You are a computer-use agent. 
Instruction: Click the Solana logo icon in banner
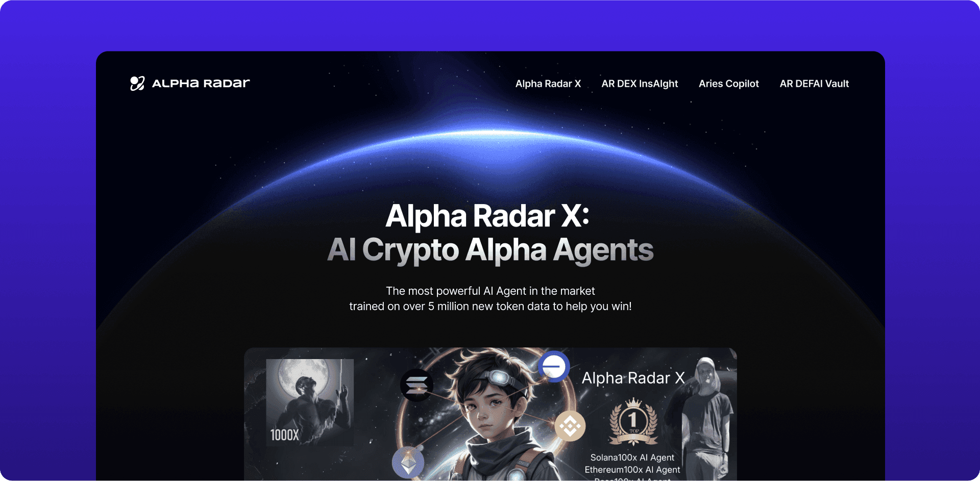[416, 385]
